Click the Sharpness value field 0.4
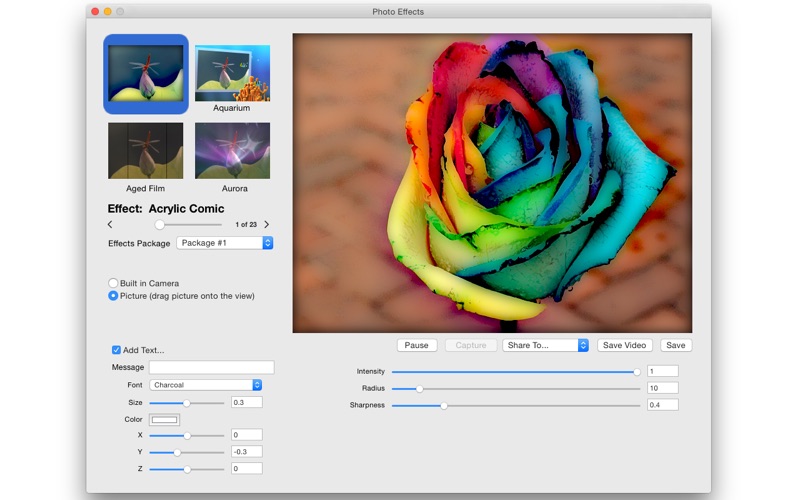Image resolution: width=800 pixels, height=500 pixels. [663, 405]
